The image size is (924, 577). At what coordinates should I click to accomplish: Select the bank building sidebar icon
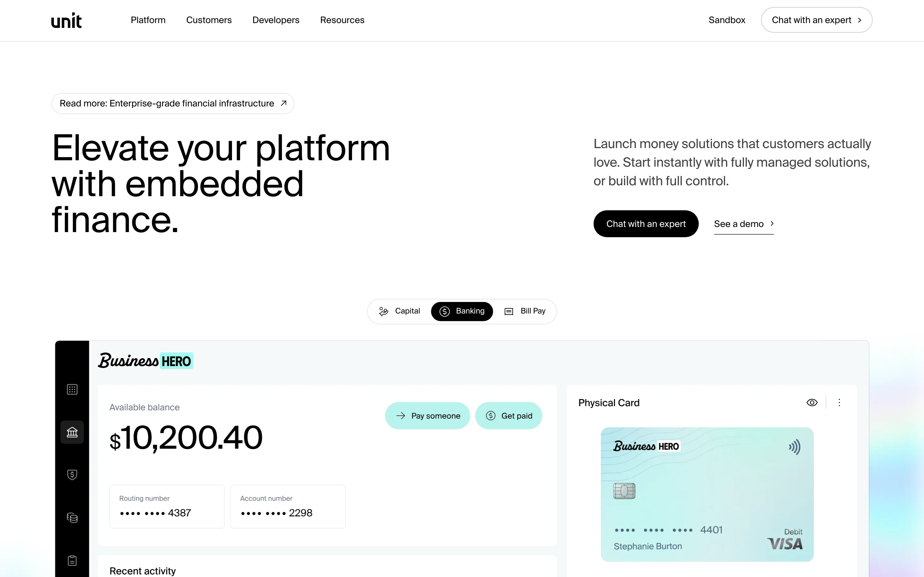(x=72, y=432)
